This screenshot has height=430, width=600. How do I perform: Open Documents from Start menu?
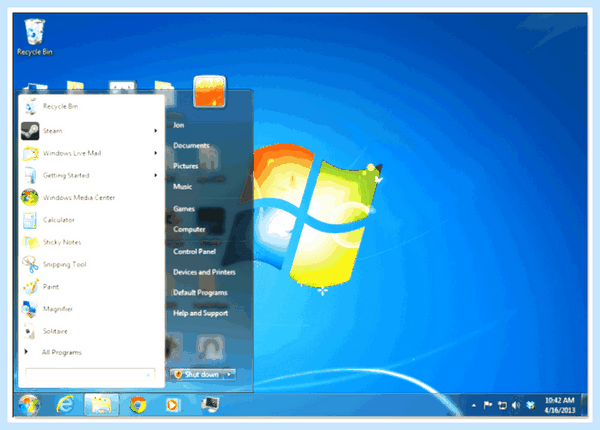(191, 145)
